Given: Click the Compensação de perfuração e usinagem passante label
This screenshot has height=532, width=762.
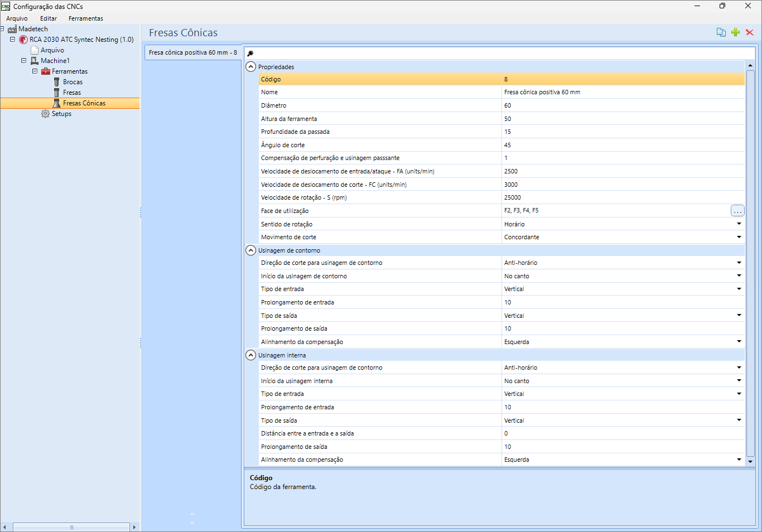Looking at the screenshot, I should (330, 158).
